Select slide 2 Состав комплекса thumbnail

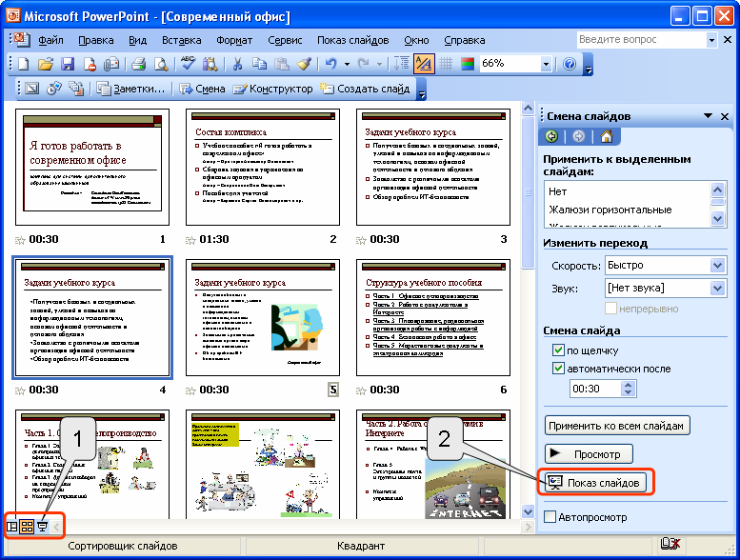(x=263, y=167)
